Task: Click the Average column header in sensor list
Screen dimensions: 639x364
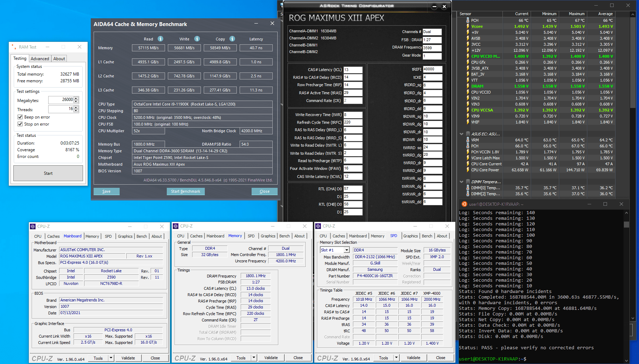Action: click(x=601, y=14)
